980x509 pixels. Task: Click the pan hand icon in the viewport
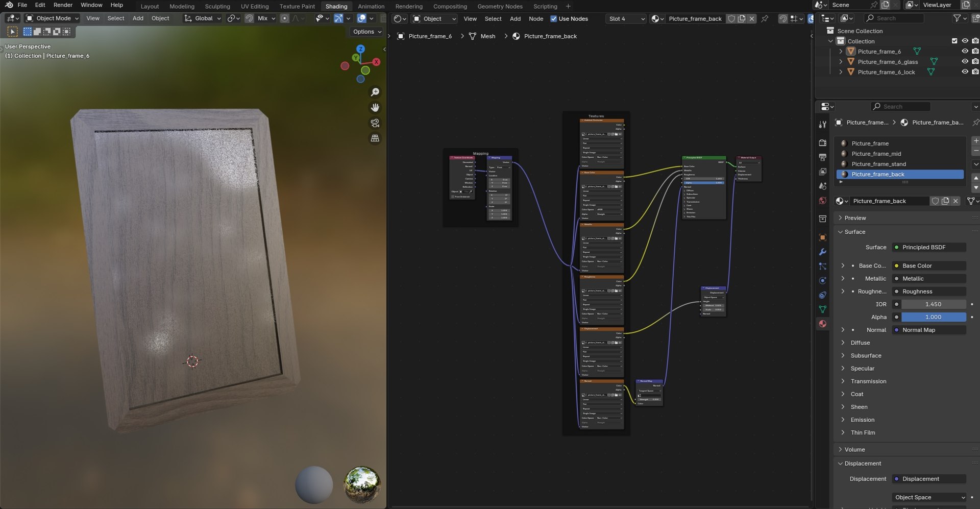375,108
